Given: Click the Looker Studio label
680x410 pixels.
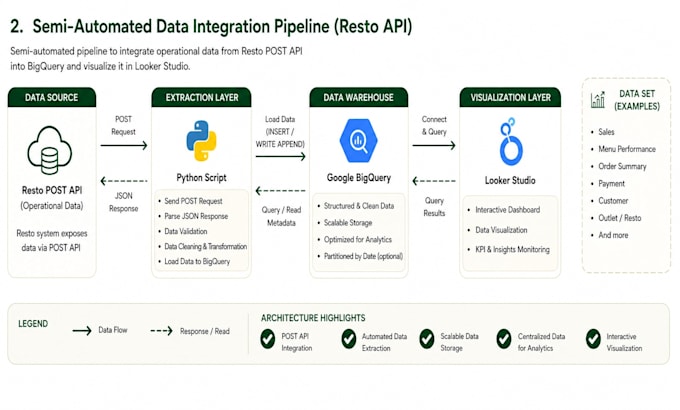Looking at the screenshot, I should [x=510, y=180].
